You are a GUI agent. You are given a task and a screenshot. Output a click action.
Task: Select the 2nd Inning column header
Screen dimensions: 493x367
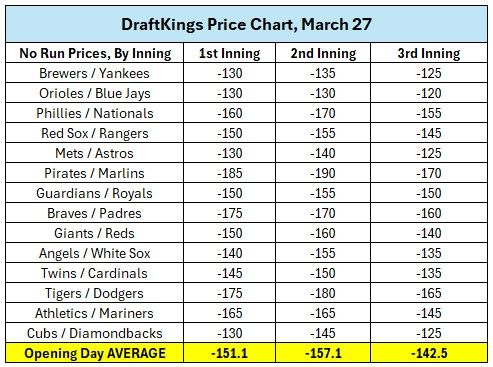pyautogui.click(x=323, y=53)
